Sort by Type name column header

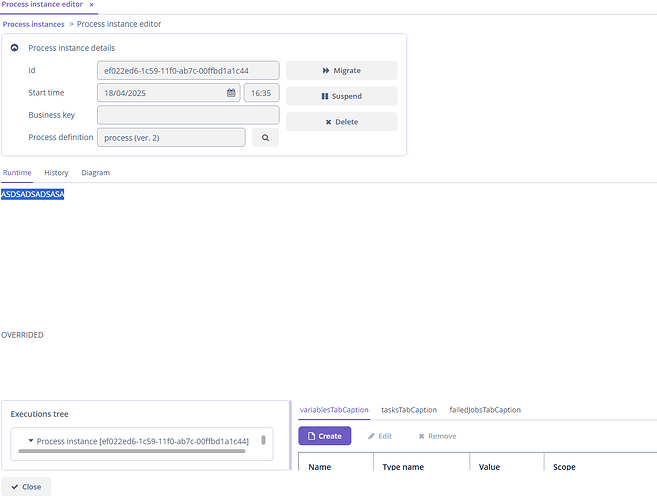(403, 466)
